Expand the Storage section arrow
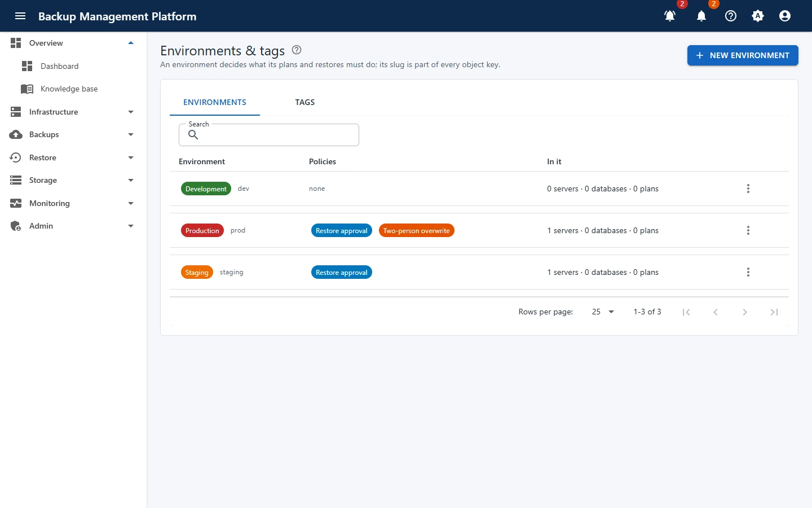 pos(131,180)
